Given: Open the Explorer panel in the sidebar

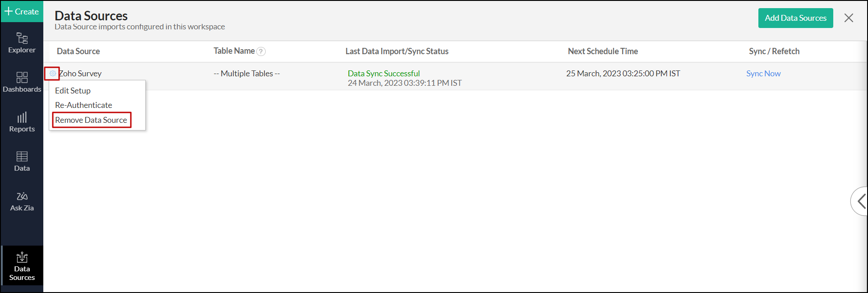Looking at the screenshot, I should (22, 43).
